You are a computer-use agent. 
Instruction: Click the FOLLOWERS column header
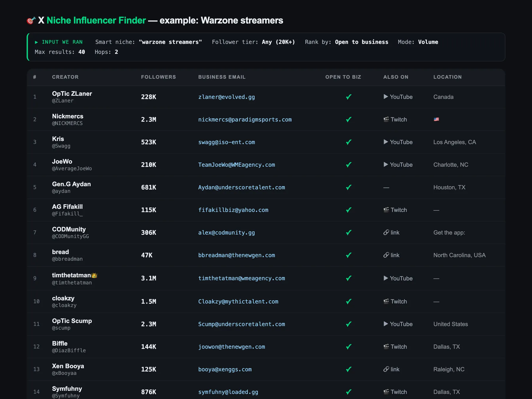coord(158,77)
